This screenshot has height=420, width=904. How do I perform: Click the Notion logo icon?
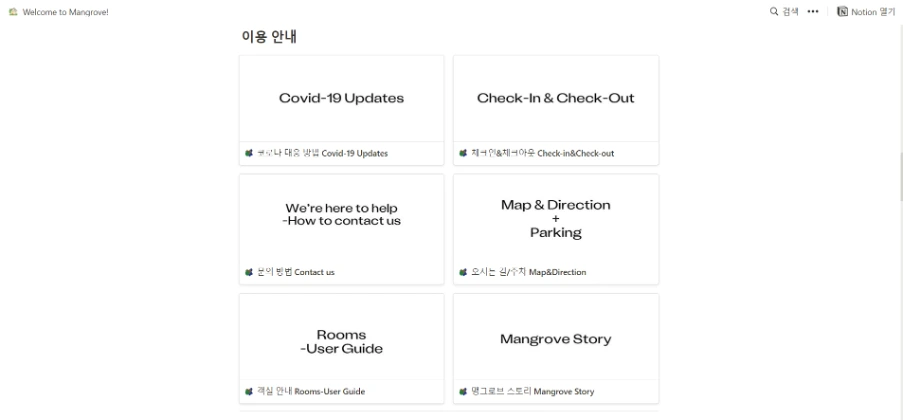pyautogui.click(x=842, y=12)
